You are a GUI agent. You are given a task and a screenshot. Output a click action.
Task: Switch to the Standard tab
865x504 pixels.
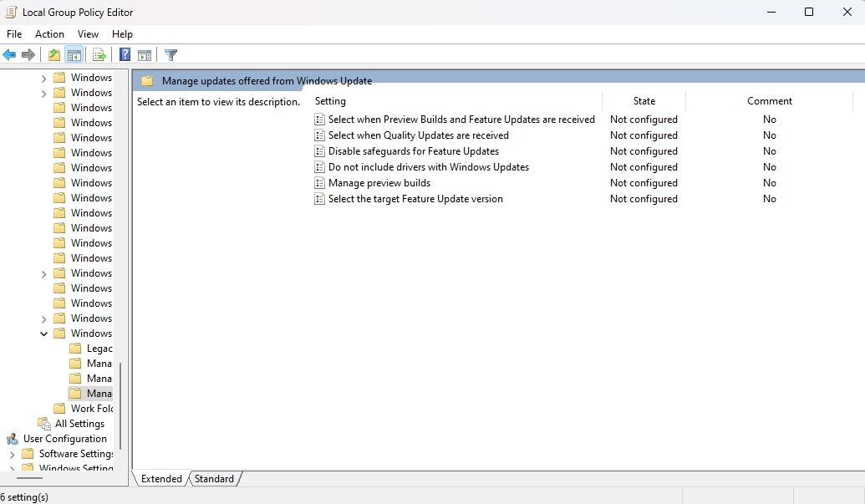point(214,478)
